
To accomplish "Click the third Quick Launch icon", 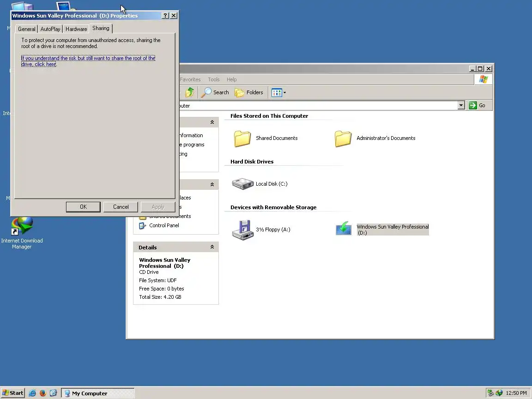I will [x=53, y=393].
